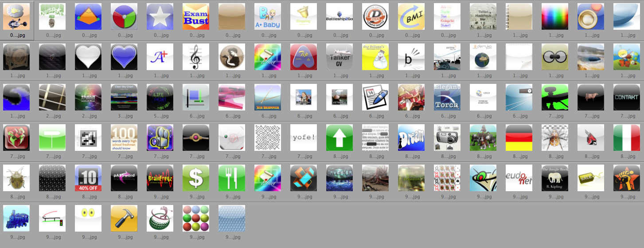The image size is (644, 248).
Task: Click the yellow SALE tag icon
Action: click(x=591, y=178)
